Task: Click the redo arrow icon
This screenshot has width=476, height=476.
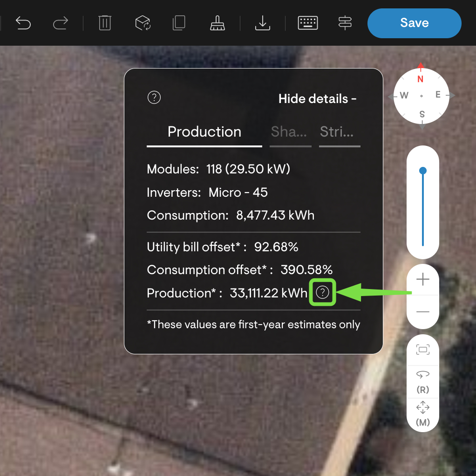Action: point(60,23)
